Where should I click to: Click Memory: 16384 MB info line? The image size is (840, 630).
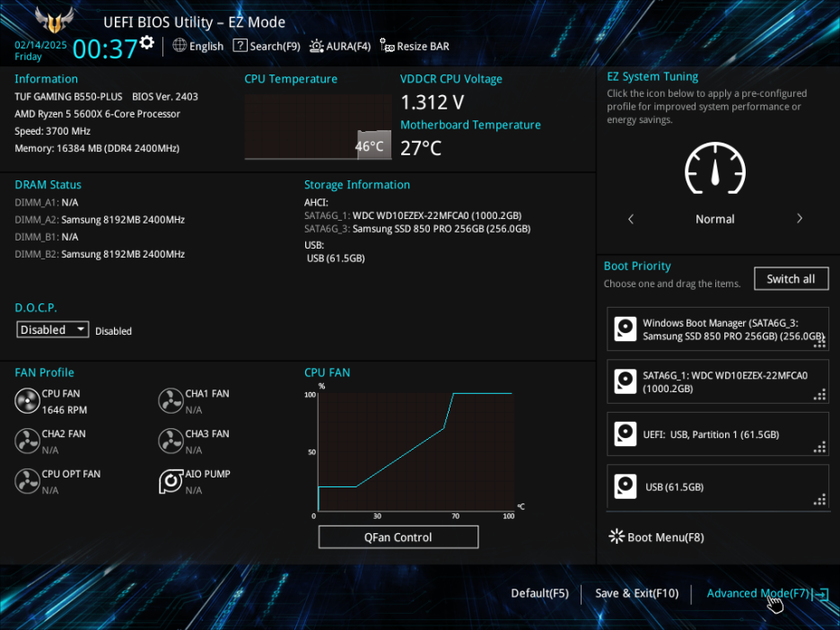97,148
